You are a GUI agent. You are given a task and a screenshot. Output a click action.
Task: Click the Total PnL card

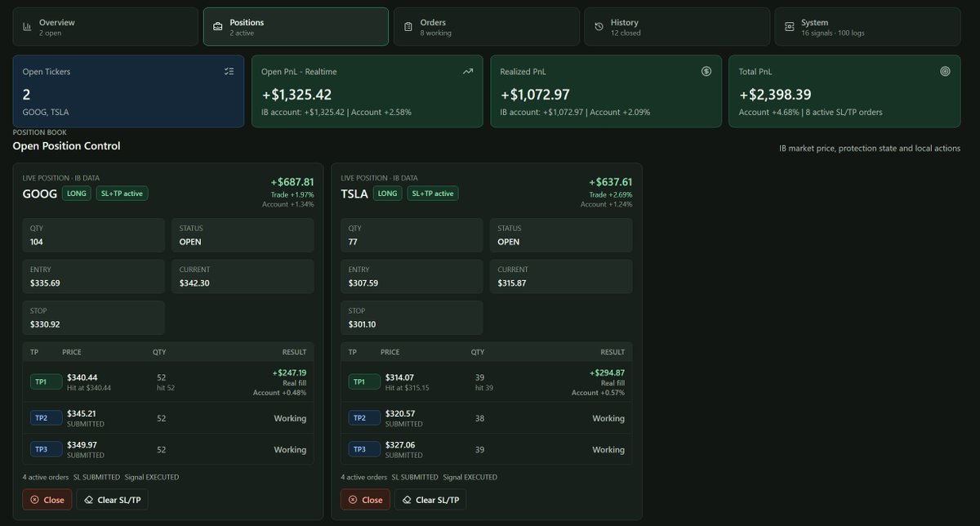(844, 91)
